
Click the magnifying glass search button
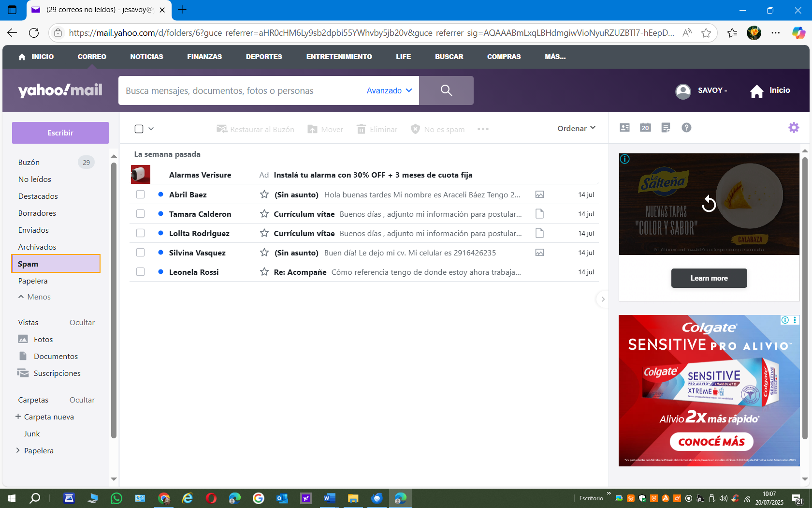(x=446, y=90)
